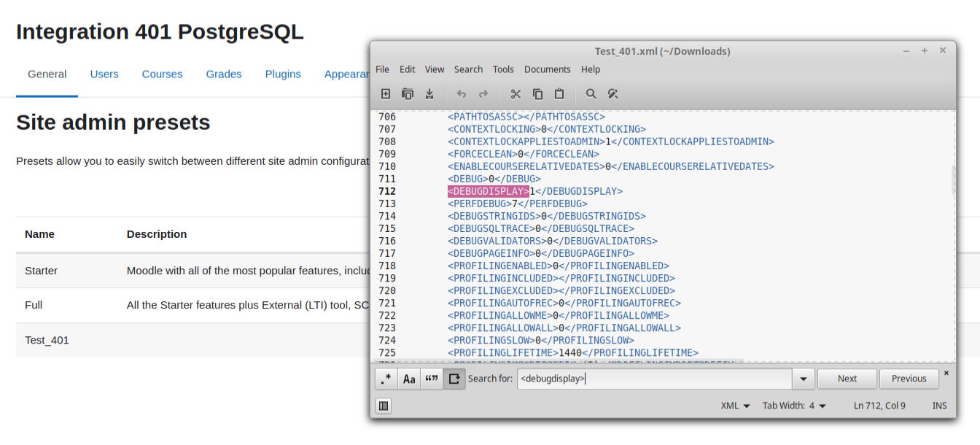
Task: Open the View menu
Action: tap(435, 69)
